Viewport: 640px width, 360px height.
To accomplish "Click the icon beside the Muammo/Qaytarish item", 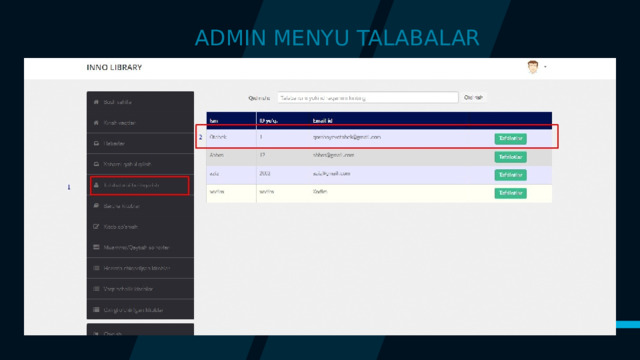I will coord(96,247).
